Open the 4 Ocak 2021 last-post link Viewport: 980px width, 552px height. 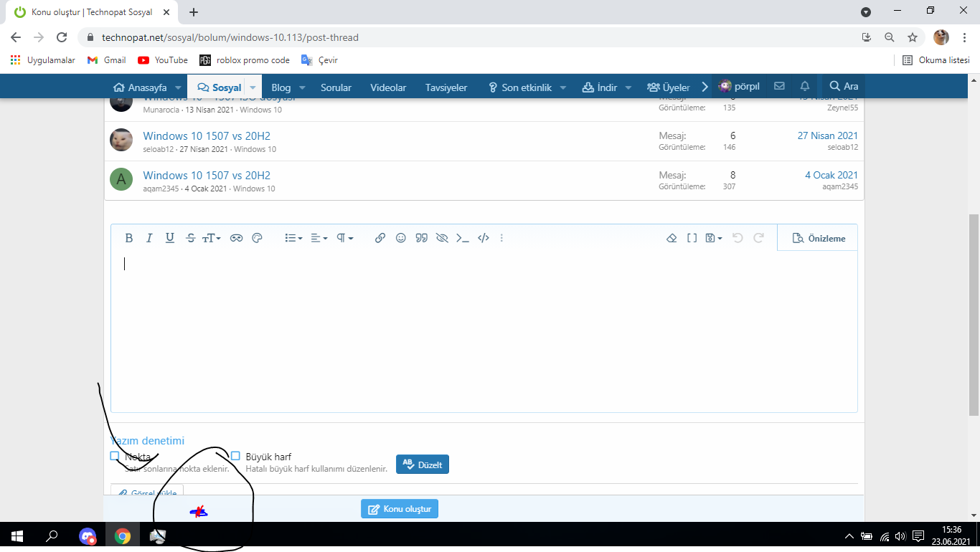click(831, 175)
